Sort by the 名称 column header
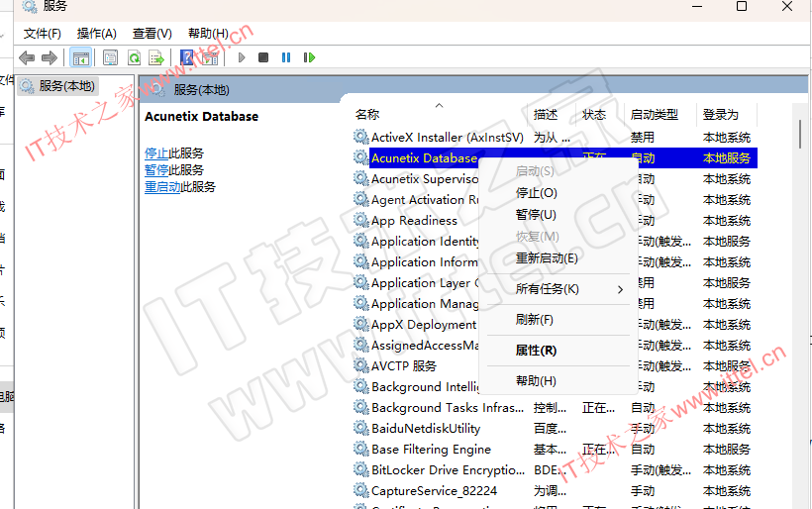This screenshot has width=812, height=509. tap(367, 115)
